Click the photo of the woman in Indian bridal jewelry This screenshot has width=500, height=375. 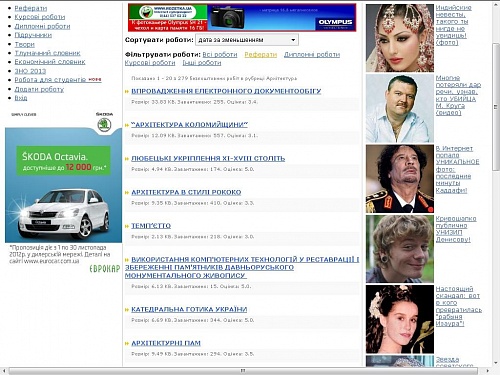(x=400, y=38)
